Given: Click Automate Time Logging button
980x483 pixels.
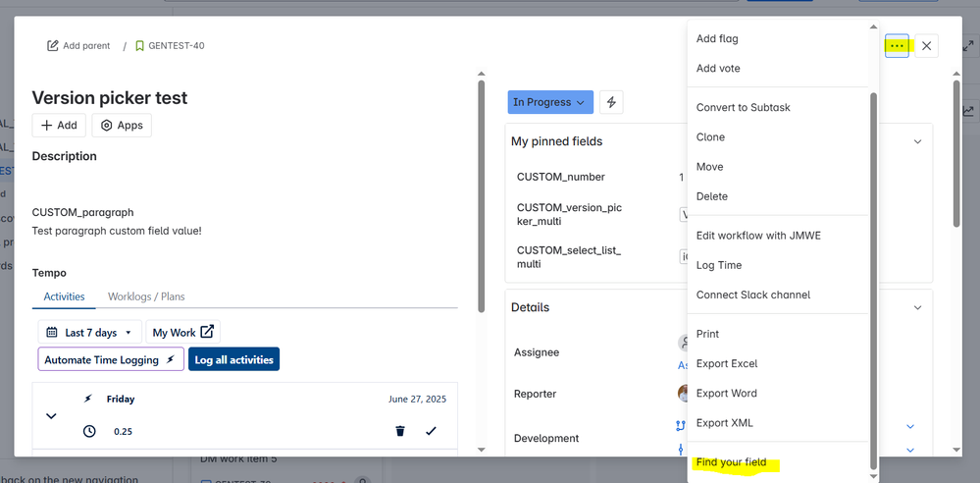Looking at the screenshot, I should point(111,359).
